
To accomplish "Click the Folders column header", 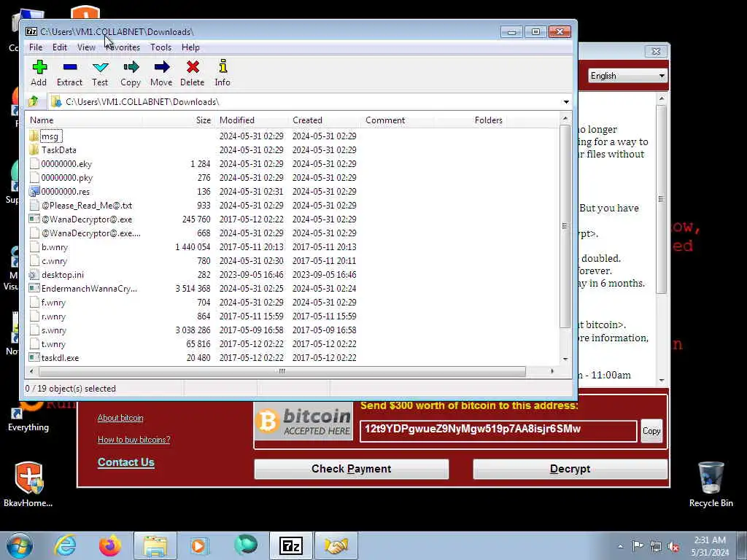I will point(488,120).
